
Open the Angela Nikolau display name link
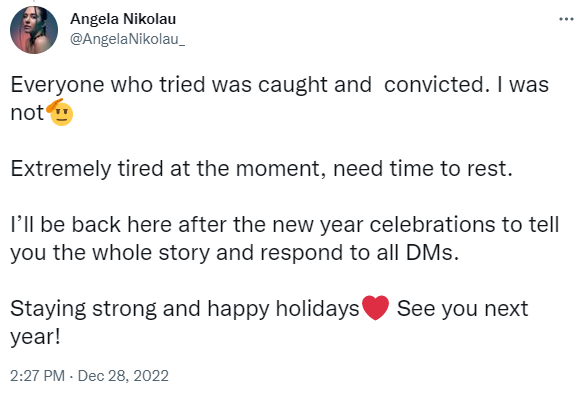pyautogui.click(x=123, y=19)
